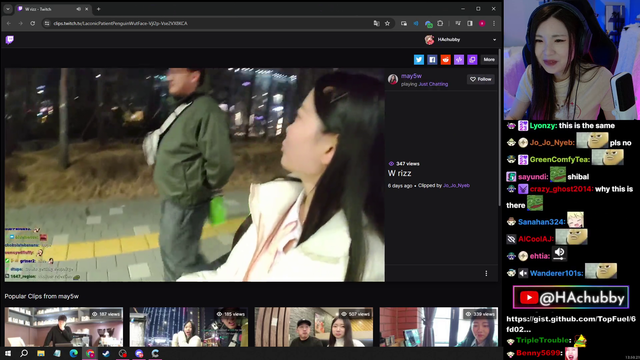Go forward in browser

coord(20,24)
